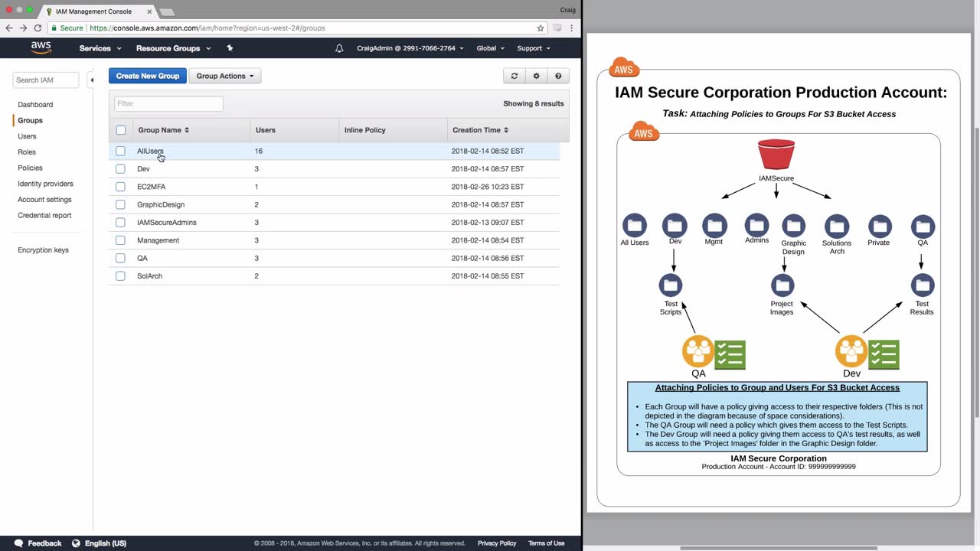Open Identity providers in the sidebar
This screenshot has height=551, width=980.
(x=45, y=184)
